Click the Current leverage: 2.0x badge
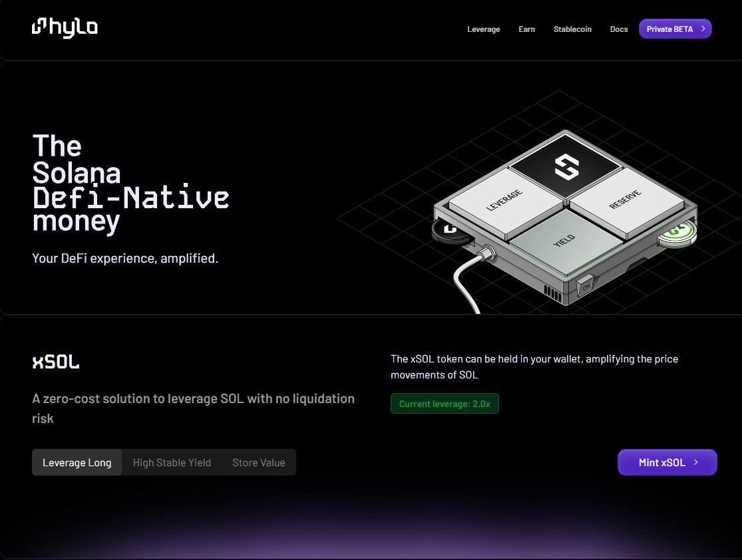Image resolution: width=742 pixels, height=560 pixels. [445, 404]
